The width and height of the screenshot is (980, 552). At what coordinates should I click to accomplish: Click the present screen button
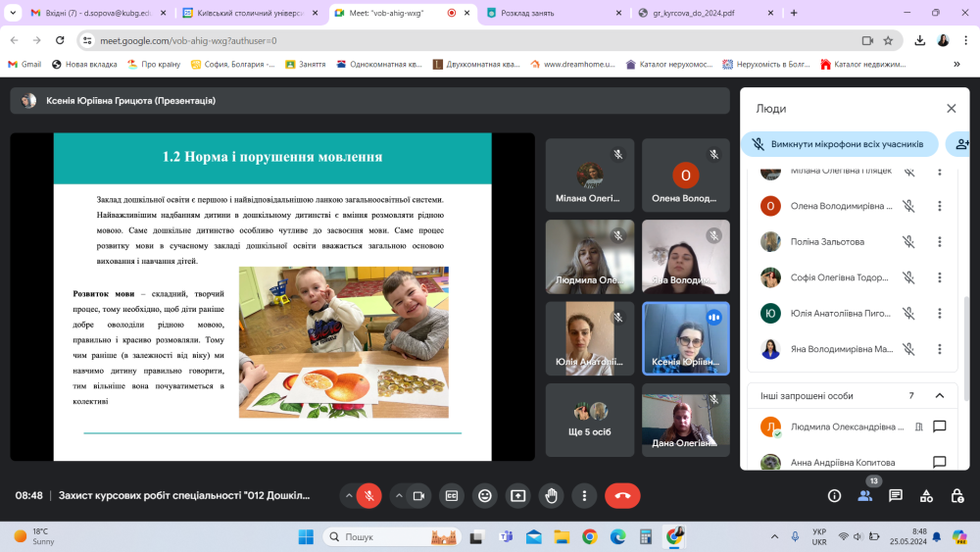tap(518, 496)
